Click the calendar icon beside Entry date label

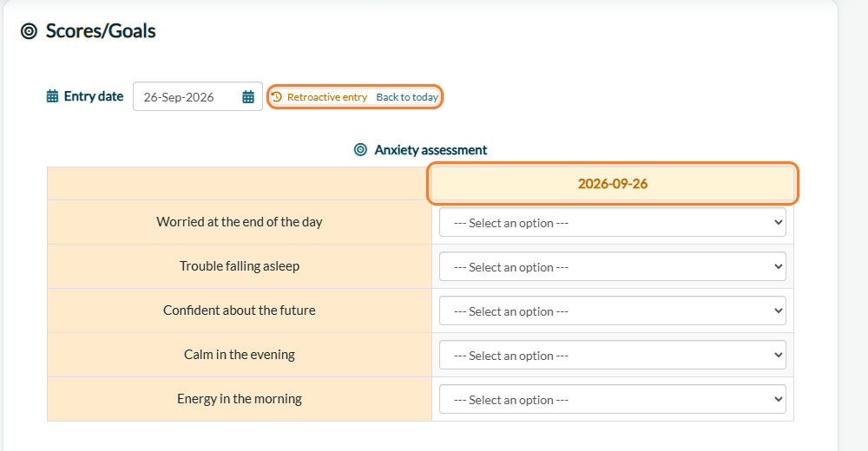(x=52, y=96)
